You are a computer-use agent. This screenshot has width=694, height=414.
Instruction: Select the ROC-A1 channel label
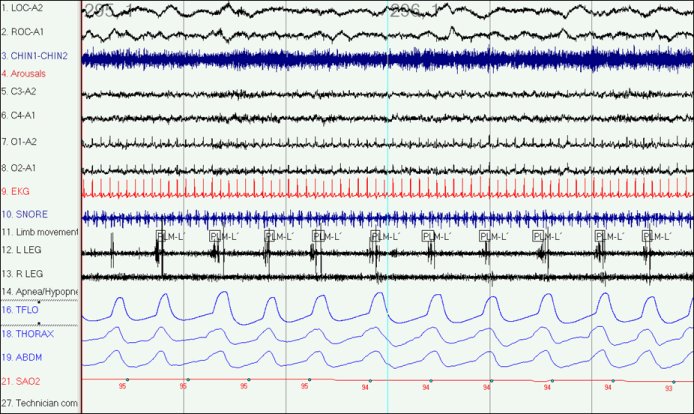(22, 32)
